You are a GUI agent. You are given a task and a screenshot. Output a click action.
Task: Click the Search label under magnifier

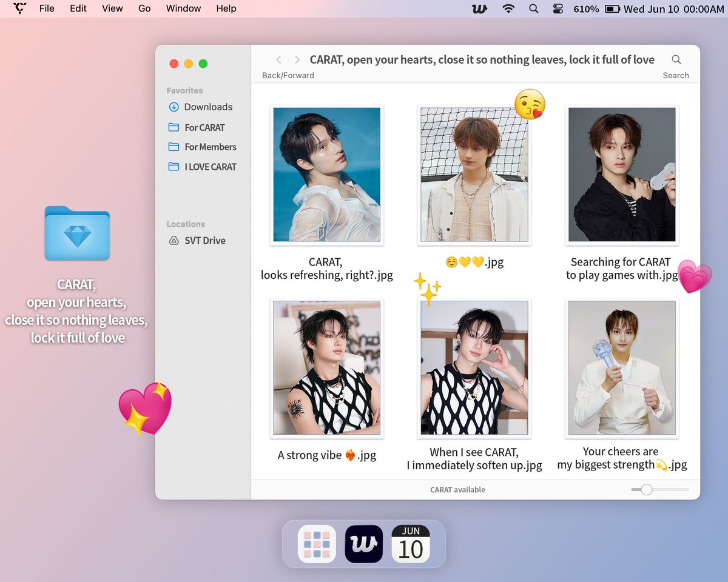pos(676,75)
